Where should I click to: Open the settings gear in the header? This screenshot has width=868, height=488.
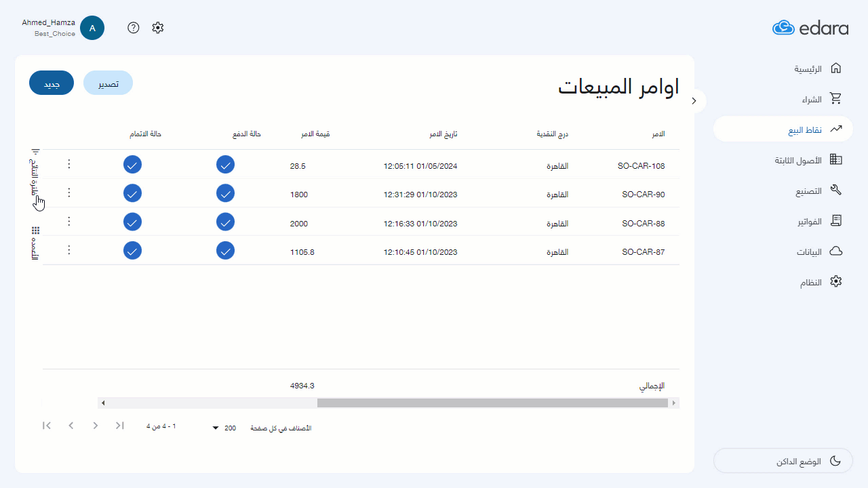point(158,28)
